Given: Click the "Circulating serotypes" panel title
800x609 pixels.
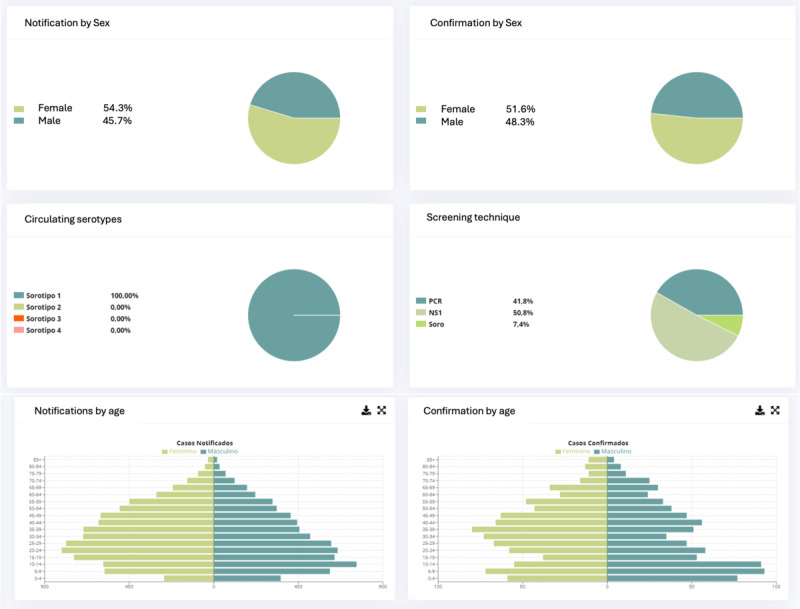Looking at the screenshot, I should tap(73, 219).
